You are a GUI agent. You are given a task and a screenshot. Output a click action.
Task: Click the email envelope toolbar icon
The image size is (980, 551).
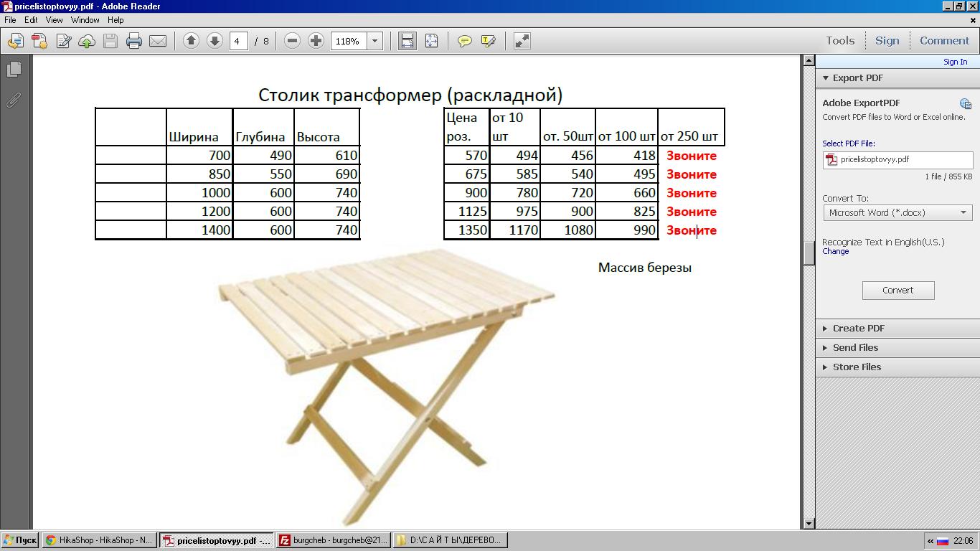(158, 41)
